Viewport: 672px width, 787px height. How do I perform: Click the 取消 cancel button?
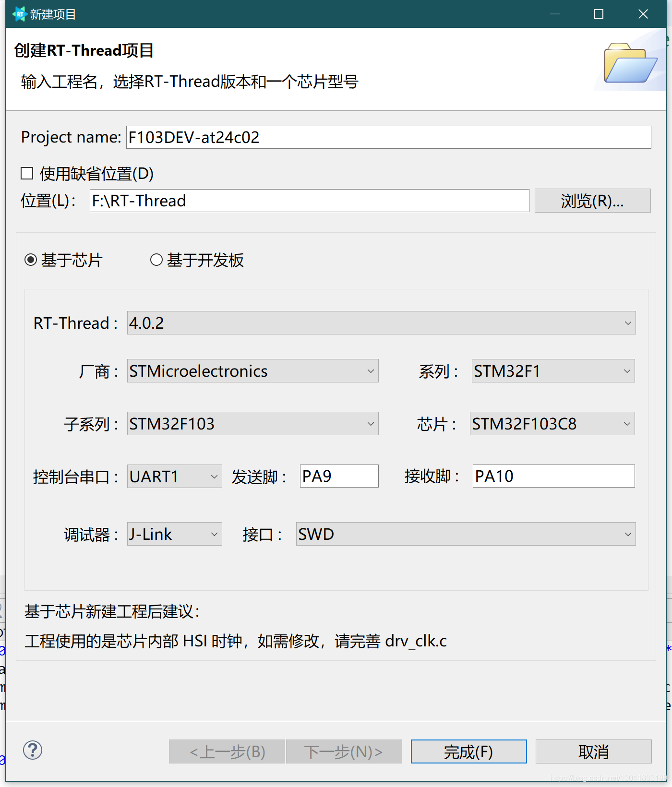[593, 751]
